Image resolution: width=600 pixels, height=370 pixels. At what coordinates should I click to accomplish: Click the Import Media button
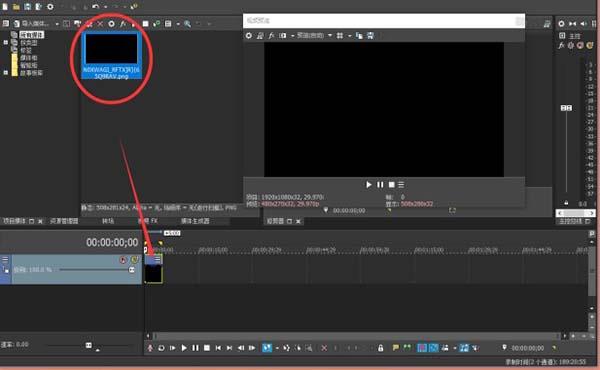[x=31, y=24]
